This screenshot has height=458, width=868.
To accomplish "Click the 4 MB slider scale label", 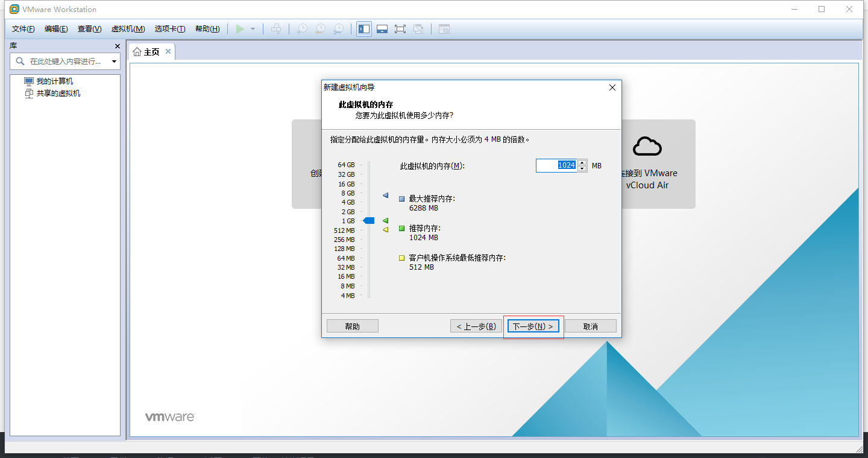I will pyautogui.click(x=348, y=296).
